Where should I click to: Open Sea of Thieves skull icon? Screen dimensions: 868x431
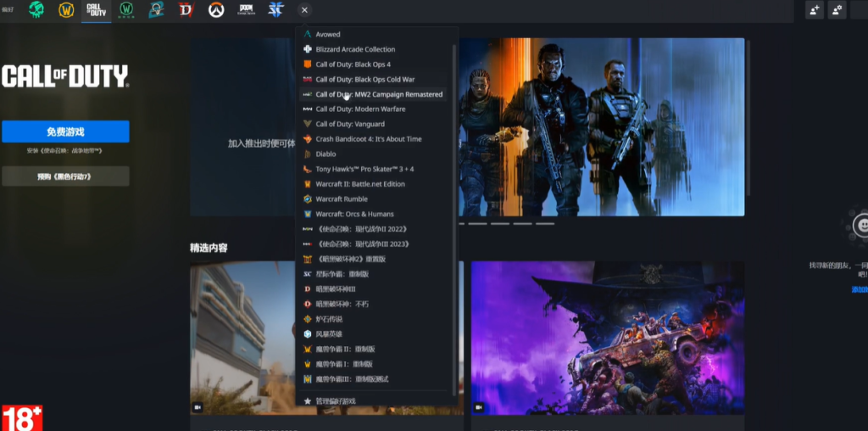pyautogui.click(x=36, y=10)
